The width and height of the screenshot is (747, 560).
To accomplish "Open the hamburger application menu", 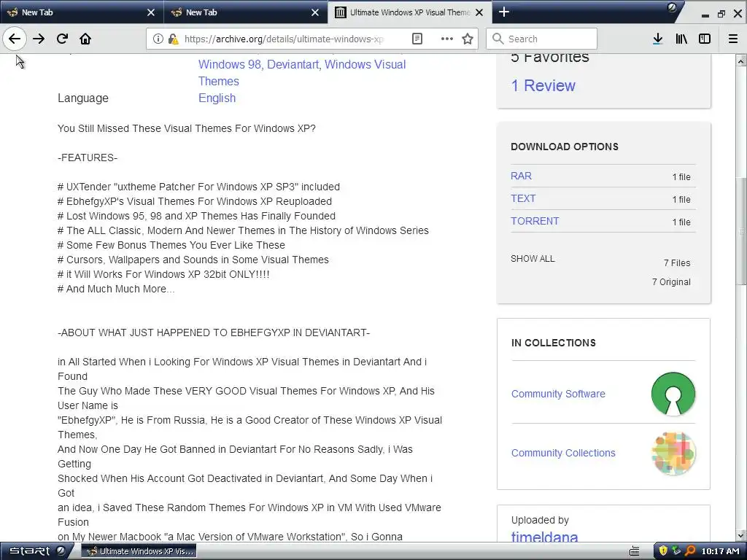I will (x=733, y=39).
